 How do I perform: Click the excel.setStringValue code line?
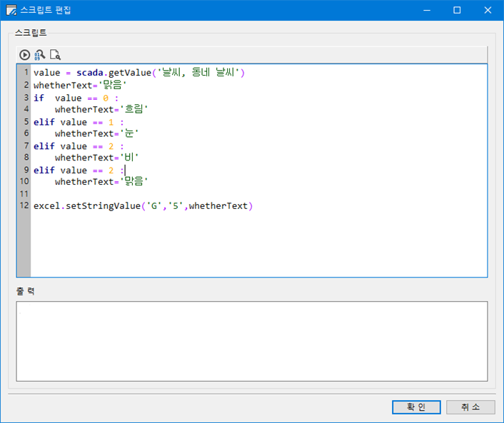pos(143,206)
